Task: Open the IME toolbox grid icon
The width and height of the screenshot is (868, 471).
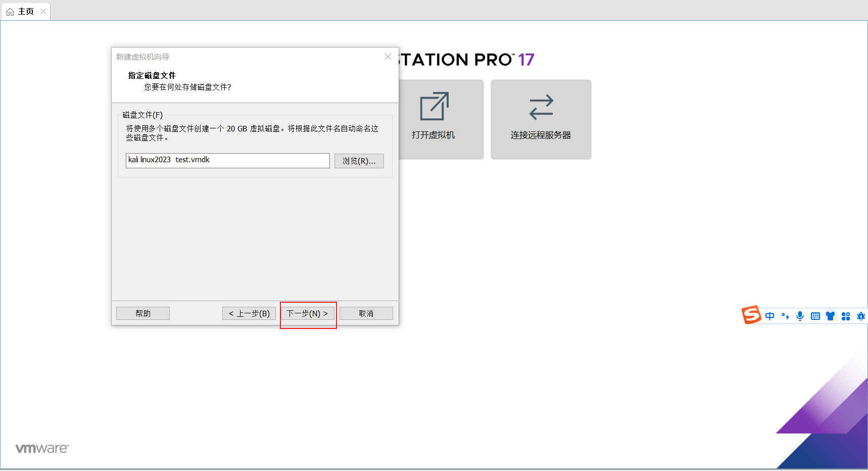Action: pos(846,316)
